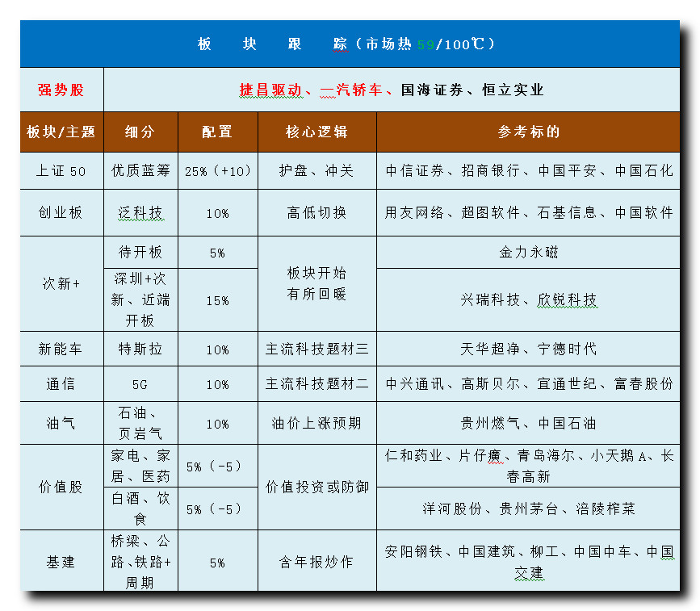Select the 参考标的 column header
The image size is (700, 611).
tap(529, 132)
